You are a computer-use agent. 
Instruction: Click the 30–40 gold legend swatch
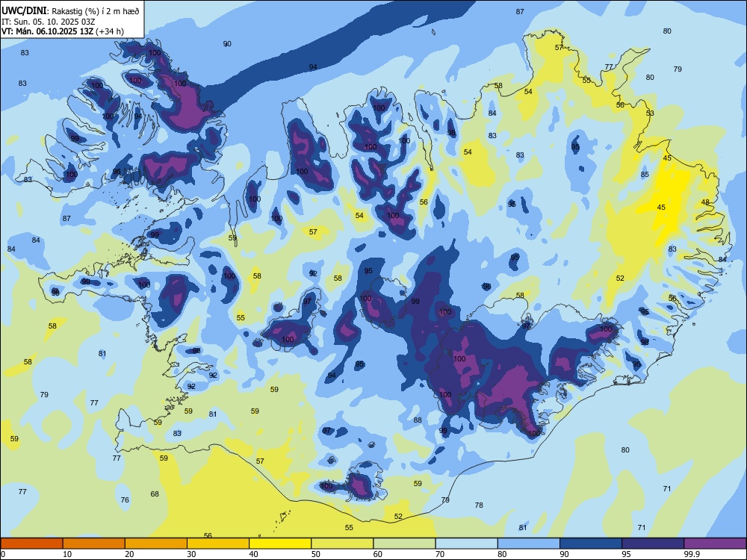click(x=218, y=544)
